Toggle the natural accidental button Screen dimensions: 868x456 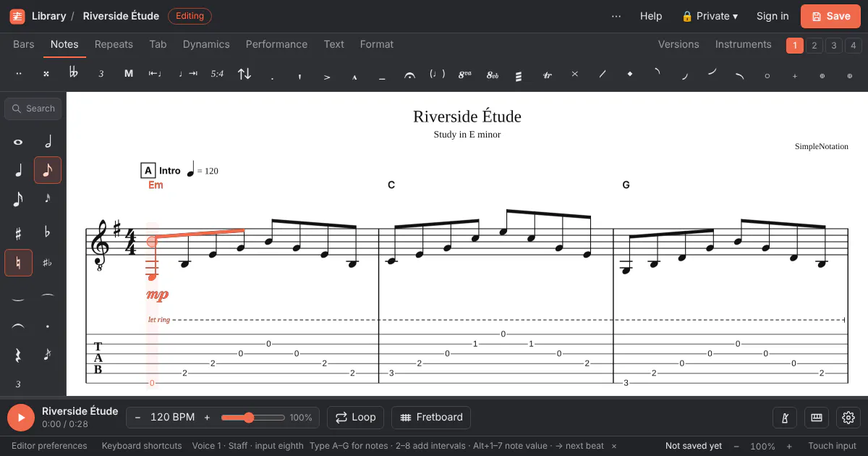[x=18, y=263]
